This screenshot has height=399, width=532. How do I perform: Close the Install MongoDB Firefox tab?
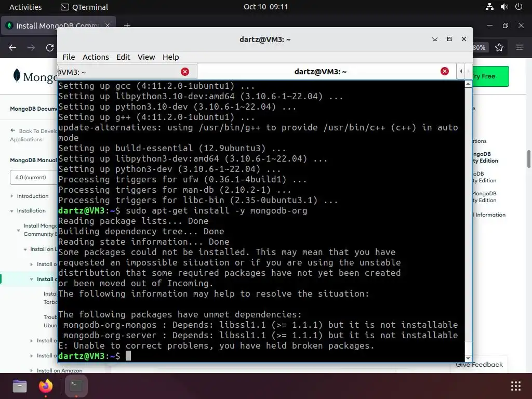(x=108, y=25)
